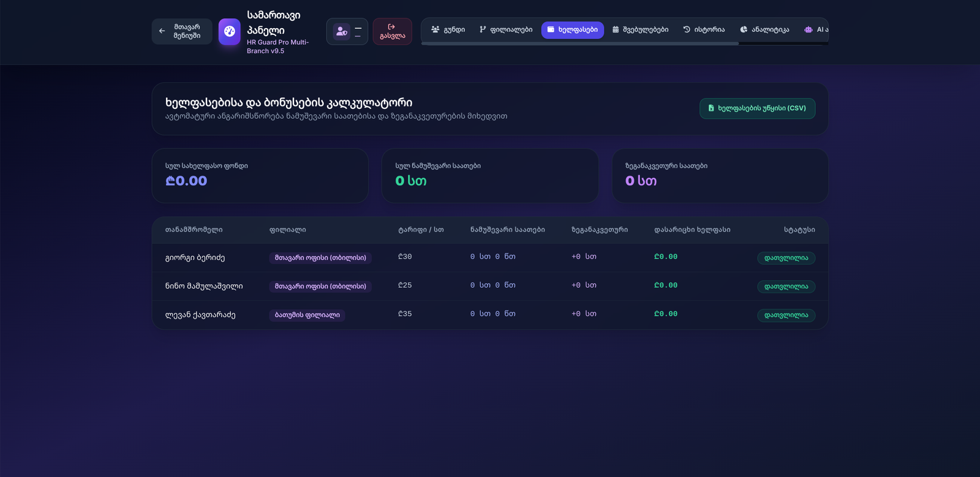The width and height of the screenshot is (980, 477).
Task: Select the ხელფასები tab
Action: click(x=573, y=29)
